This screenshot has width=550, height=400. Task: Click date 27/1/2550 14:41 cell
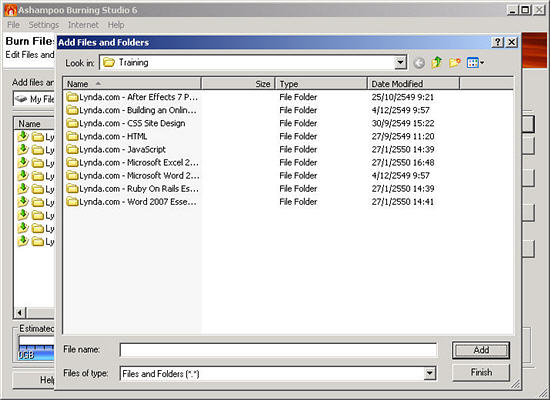pyautogui.click(x=403, y=202)
